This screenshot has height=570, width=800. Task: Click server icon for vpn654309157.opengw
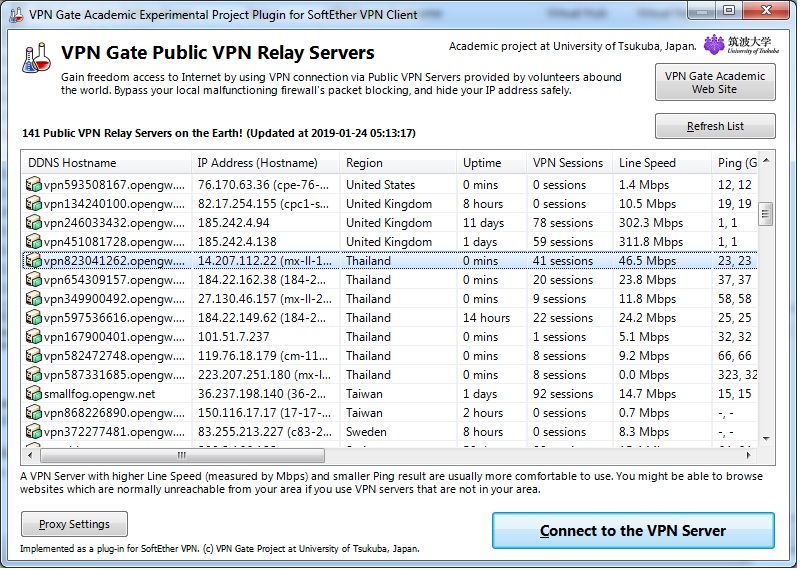34,280
